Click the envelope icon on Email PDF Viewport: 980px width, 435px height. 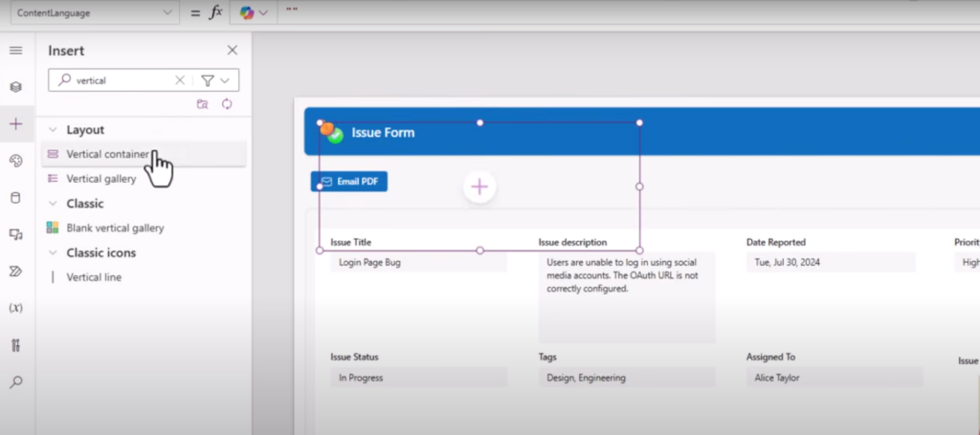pyautogui.click(x=326, y=182)
